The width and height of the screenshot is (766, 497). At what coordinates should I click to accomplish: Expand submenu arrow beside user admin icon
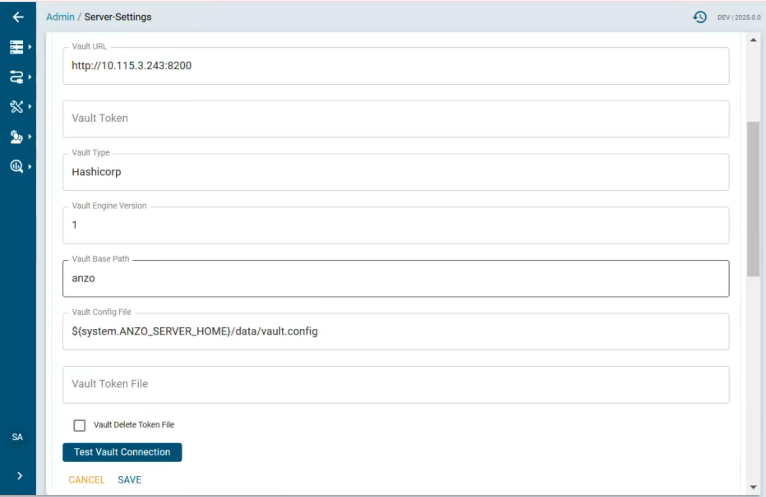pos(30,137)
